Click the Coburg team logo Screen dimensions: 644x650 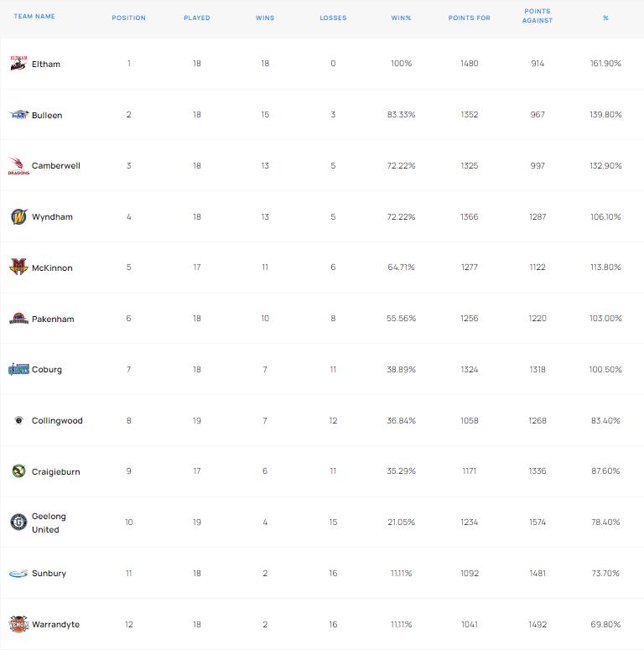(x=18, y=369)
